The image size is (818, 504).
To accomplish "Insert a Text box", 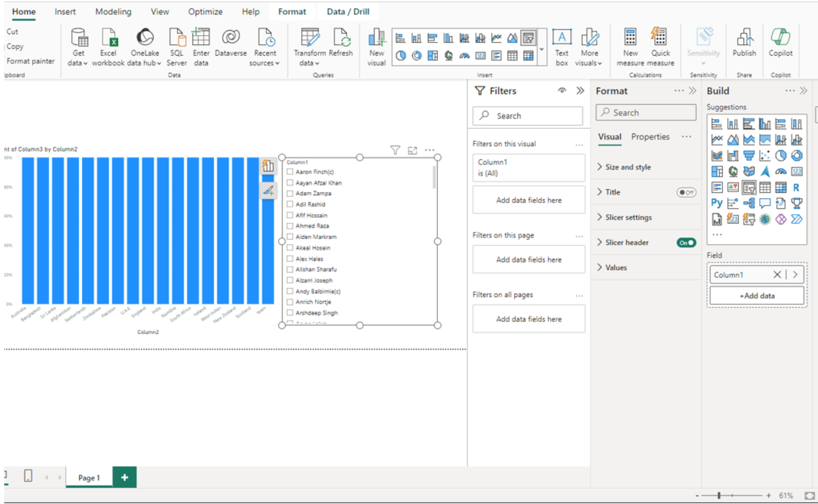I will coord(562,47).
